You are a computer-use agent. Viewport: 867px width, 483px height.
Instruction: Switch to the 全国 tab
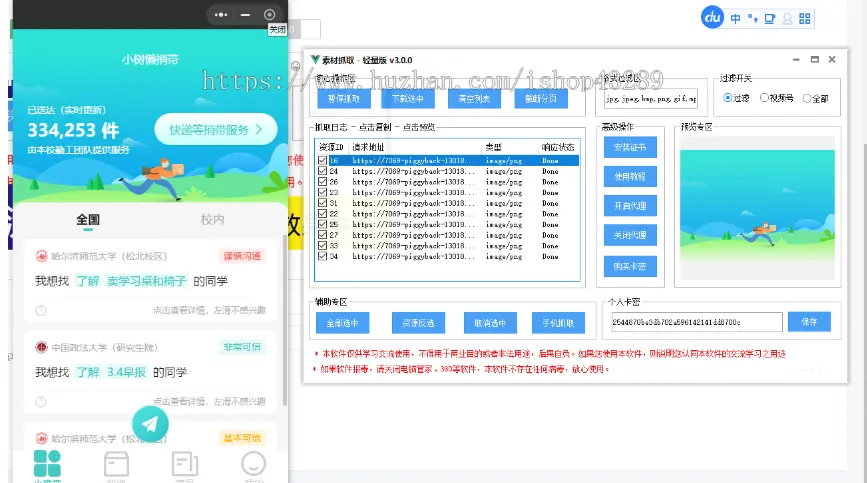88,219
